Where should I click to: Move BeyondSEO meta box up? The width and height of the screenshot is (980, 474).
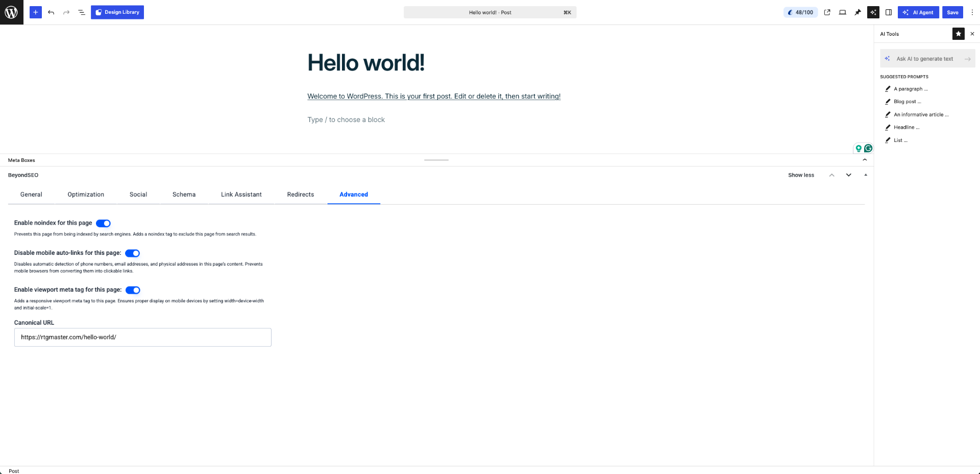pos(831,175)
